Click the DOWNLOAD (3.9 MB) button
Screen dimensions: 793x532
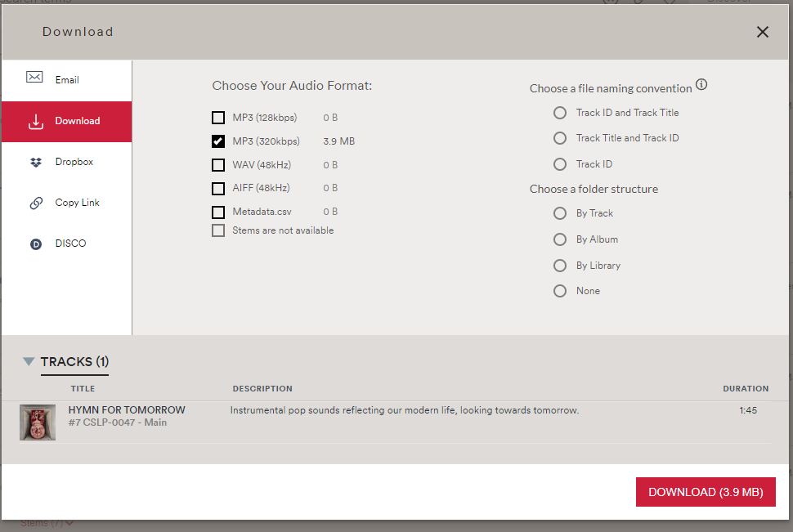click(x=706, y=492)
